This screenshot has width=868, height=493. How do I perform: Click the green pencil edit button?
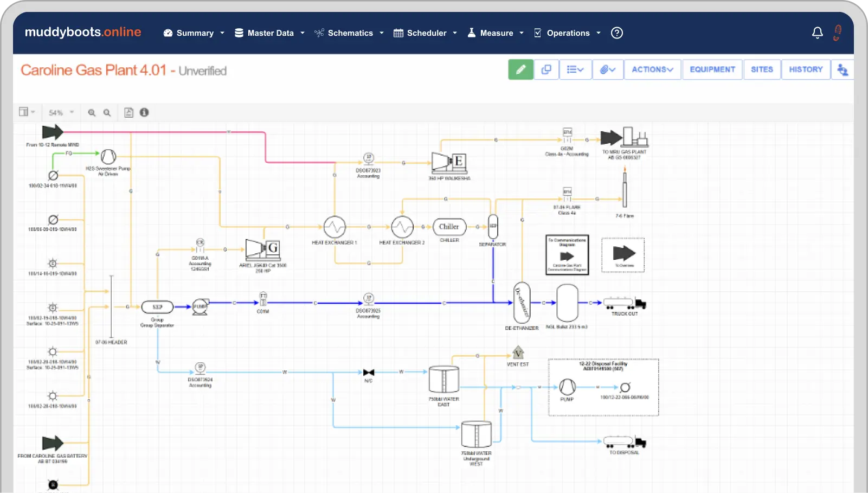coord(520,69)
